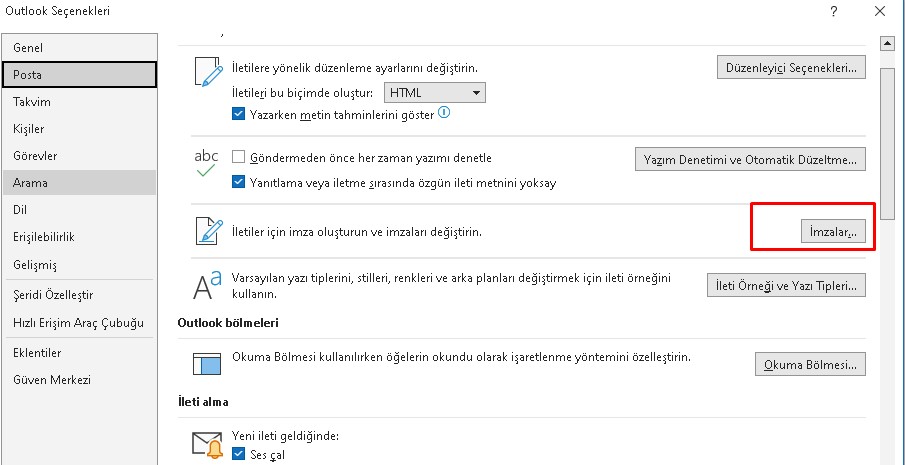The height and width of the screenshot is (465, 905).
Task: Open the Görevler settings category
Action: click(x=79, y=156)
